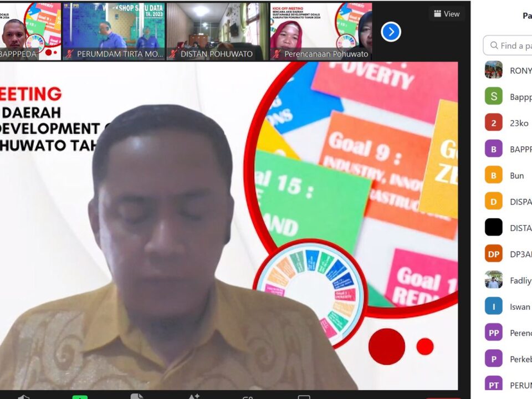Click the orange DP avatar in participants list
532x399 pixels.
click(493, 254)
